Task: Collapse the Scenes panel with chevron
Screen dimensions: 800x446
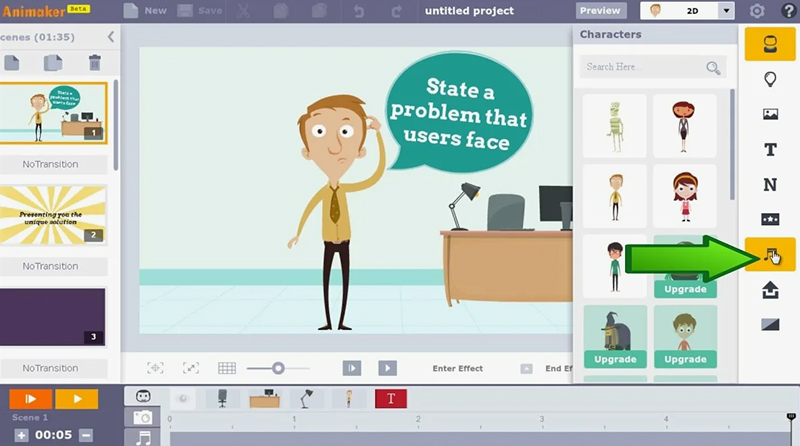Action: coord(110,37)
